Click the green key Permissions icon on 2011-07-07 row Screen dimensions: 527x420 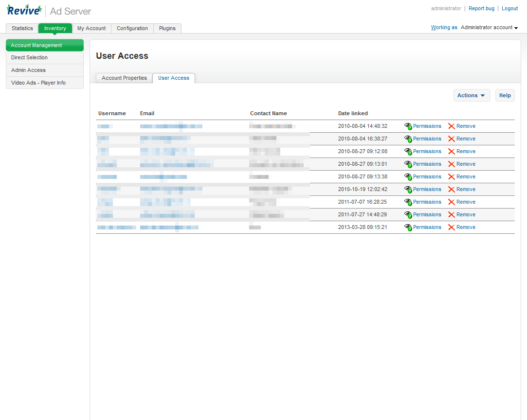coord(408,202)
